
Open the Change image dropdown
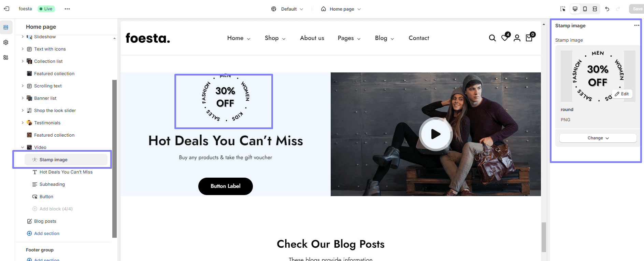pos(598,138)
